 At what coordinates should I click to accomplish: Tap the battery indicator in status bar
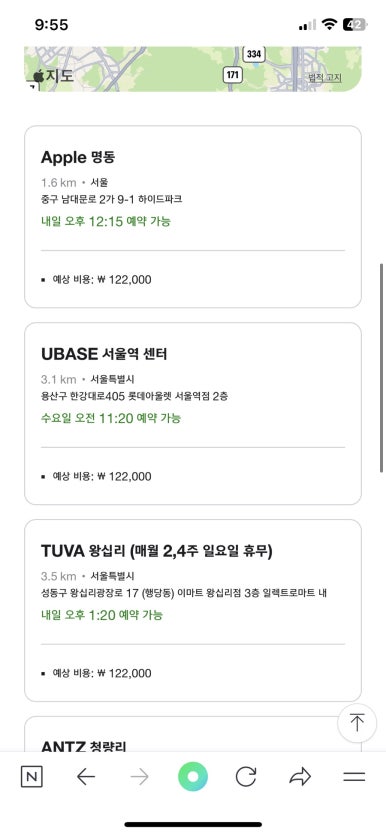coord(355,24)
